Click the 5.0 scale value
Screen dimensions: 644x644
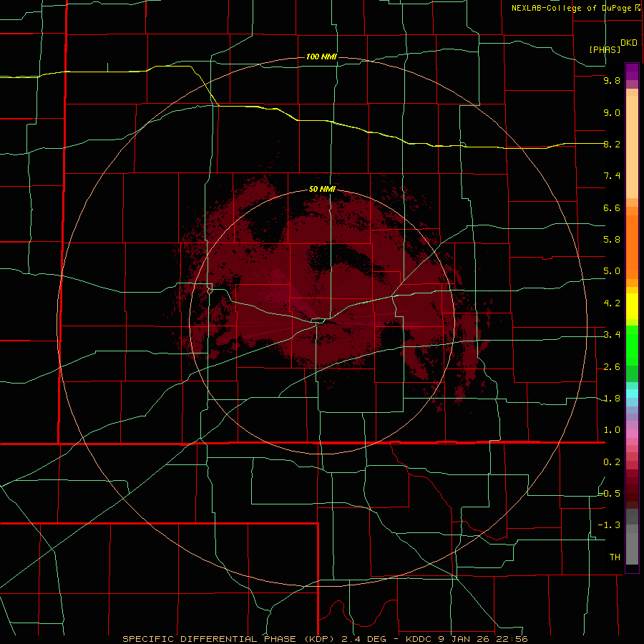[612, 271]
